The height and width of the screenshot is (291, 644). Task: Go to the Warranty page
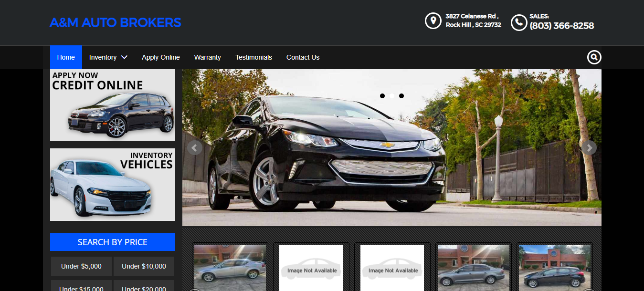(207, 57)
